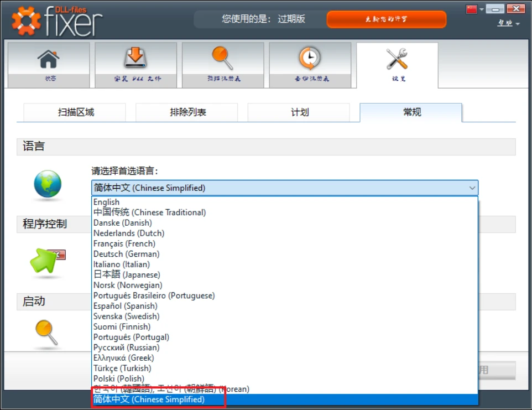The height and width of the screenshot is (410, 532).
Task: Open the home status tab icon
Action: pos(48,60)
